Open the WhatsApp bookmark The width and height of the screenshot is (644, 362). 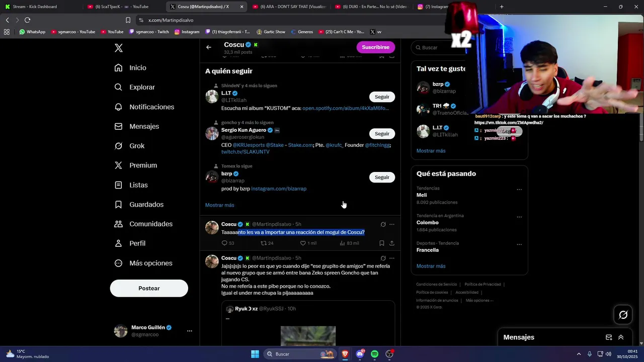click(32, 32)
